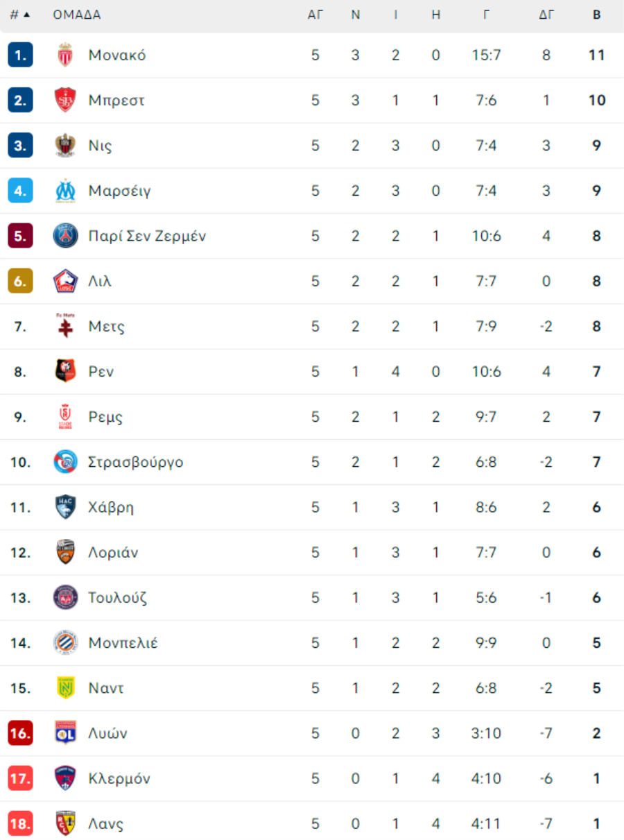The width and height of the screenshot is (624, 840).
Task: Select the Nice club crest
Action: point(65,146)
